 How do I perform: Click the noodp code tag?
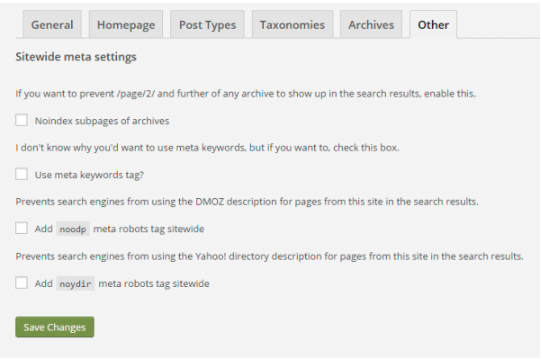click(x=73, y=229)
